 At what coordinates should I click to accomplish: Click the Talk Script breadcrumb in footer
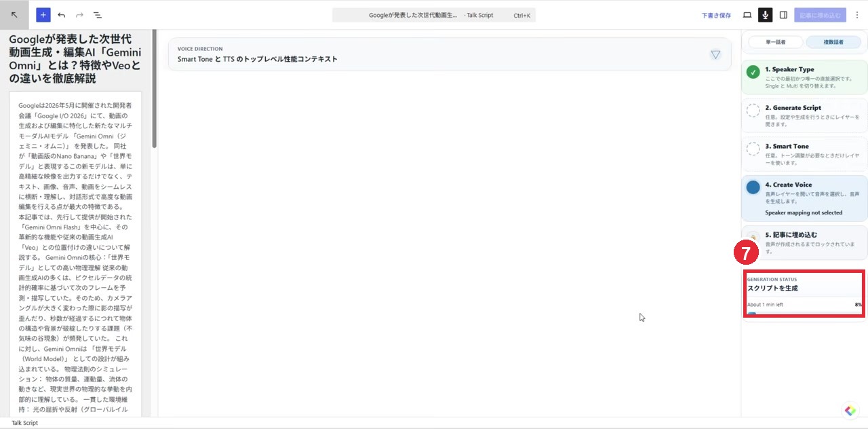pos(24,423)
